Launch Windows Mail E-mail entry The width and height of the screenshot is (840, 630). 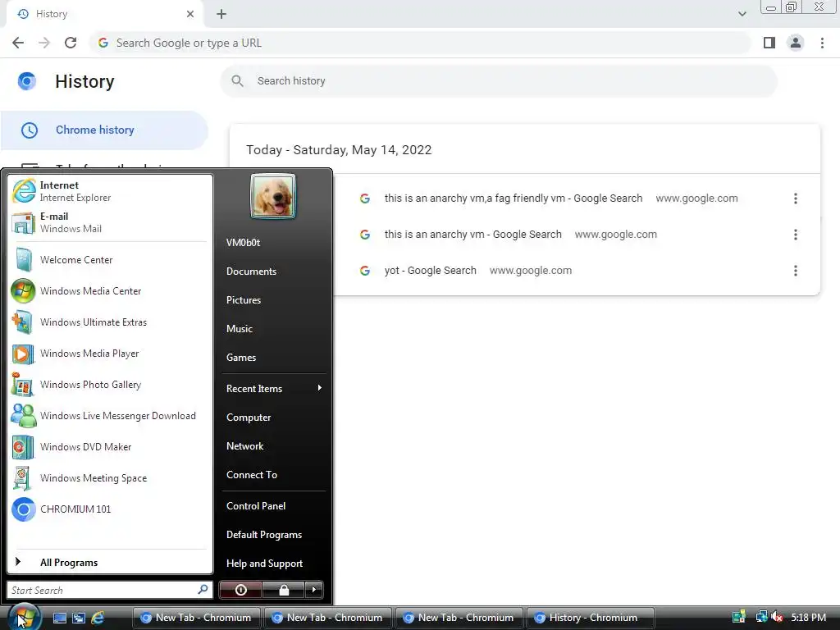(110, 222)
